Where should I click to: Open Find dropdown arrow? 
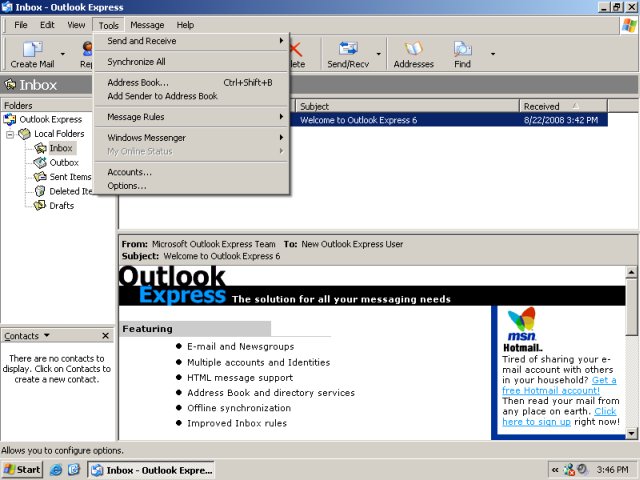(493, 54)
